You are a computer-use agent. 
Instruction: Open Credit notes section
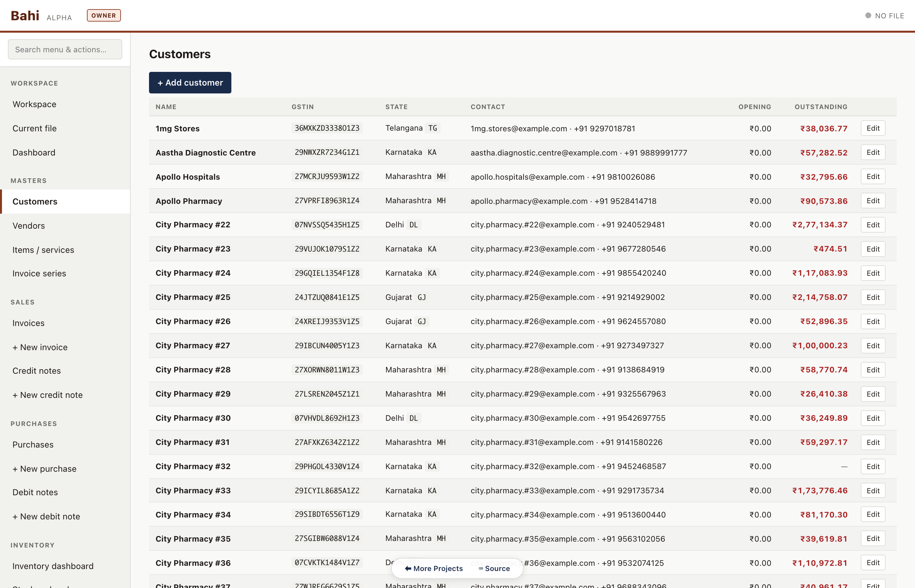click(36, 371)
